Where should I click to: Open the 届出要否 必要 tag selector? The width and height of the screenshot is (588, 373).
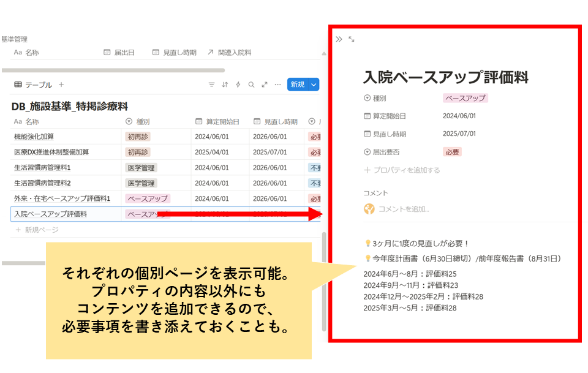pos(452,152)
